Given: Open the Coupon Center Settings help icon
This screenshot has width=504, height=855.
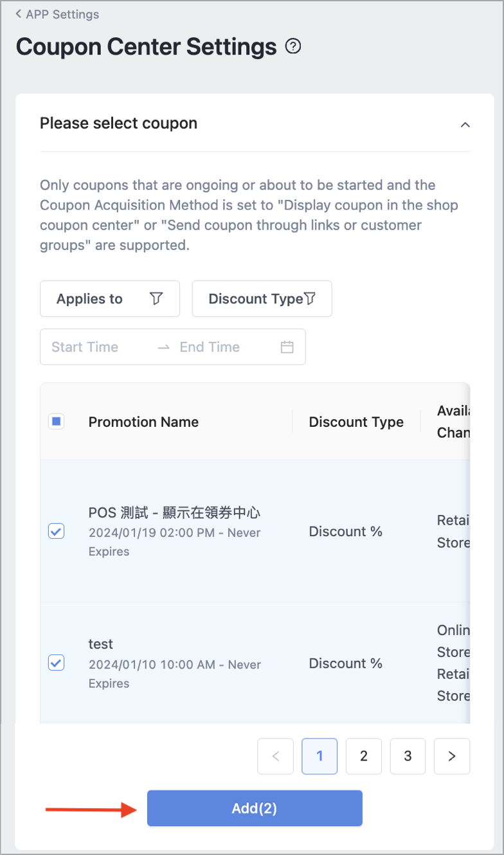Looking at the screenshot, I should 293,46.
